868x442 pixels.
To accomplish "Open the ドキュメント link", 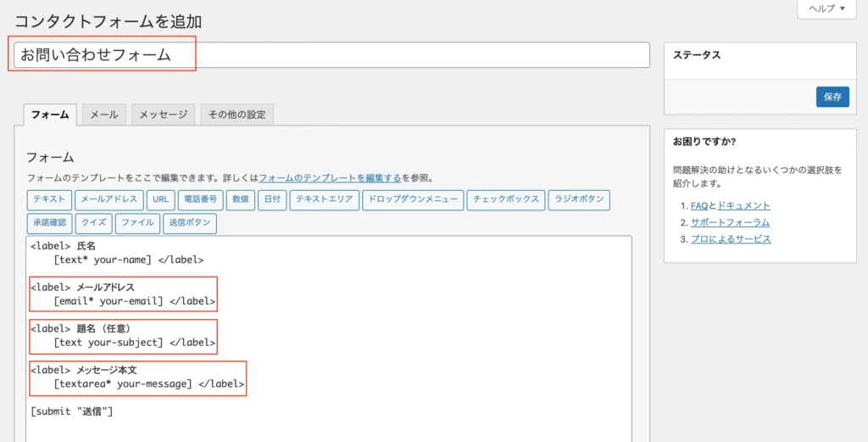I will tap(743, 205).
